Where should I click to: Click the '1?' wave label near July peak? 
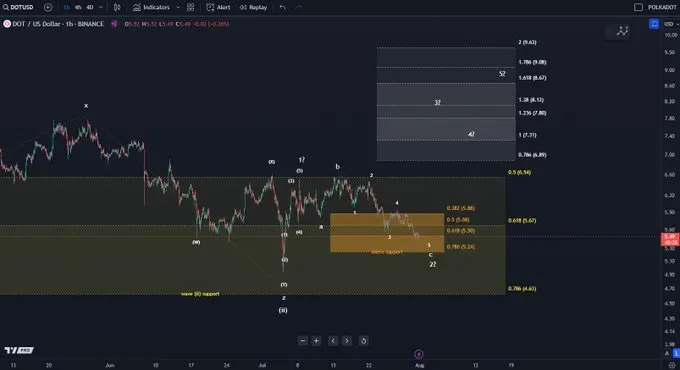(x=302, y=160)
